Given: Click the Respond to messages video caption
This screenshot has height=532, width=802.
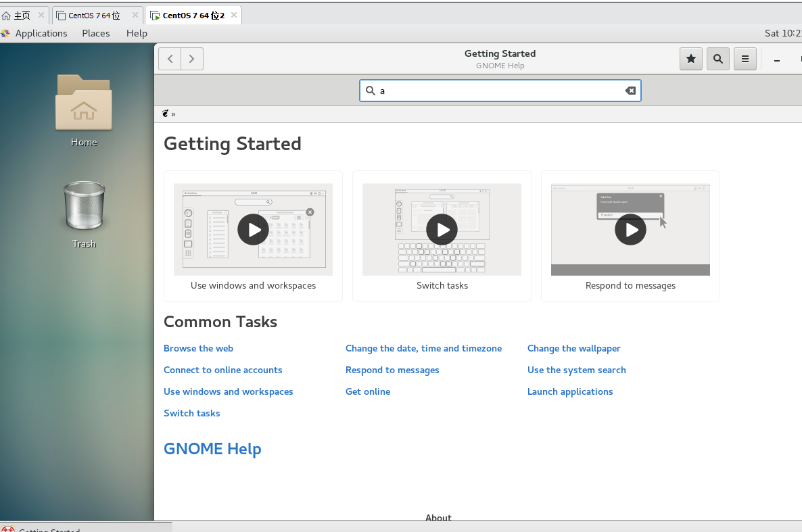Looking at the screenshot, I should [x=630, y=285].
